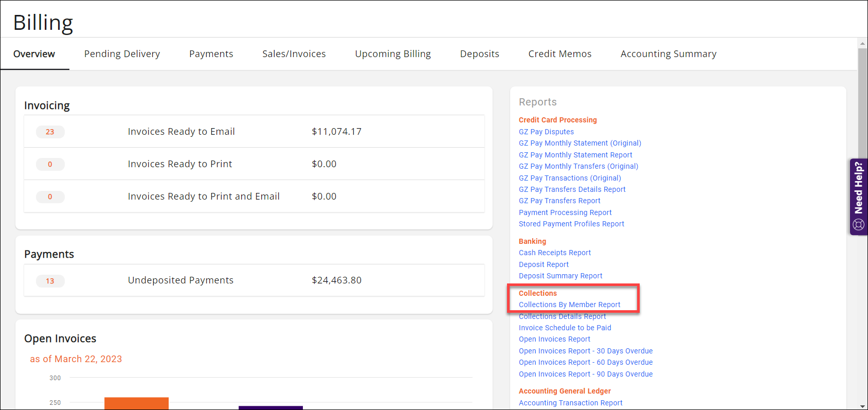
Task: Open Open Invoices Report - 60 Days Overdue
Action: coord(585,362)
